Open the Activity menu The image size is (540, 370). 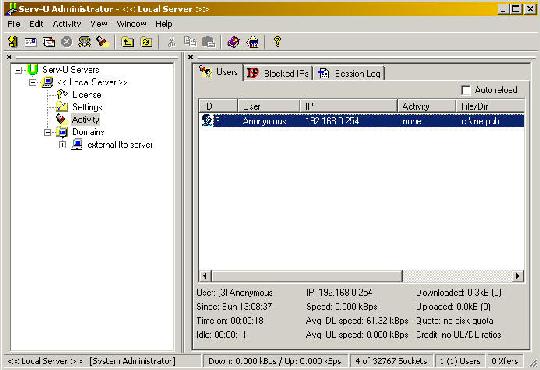tap(67, 24)
